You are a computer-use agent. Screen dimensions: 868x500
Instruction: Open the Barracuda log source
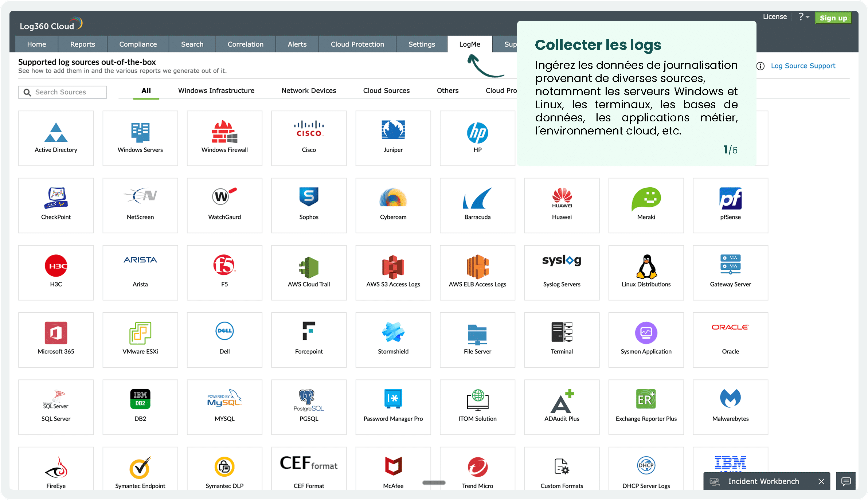click(x=477, y=206)
